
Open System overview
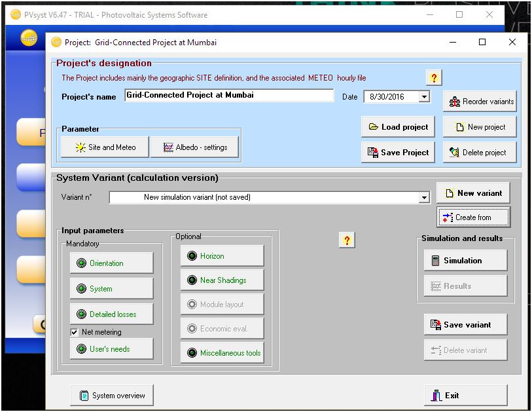[112, 396]
